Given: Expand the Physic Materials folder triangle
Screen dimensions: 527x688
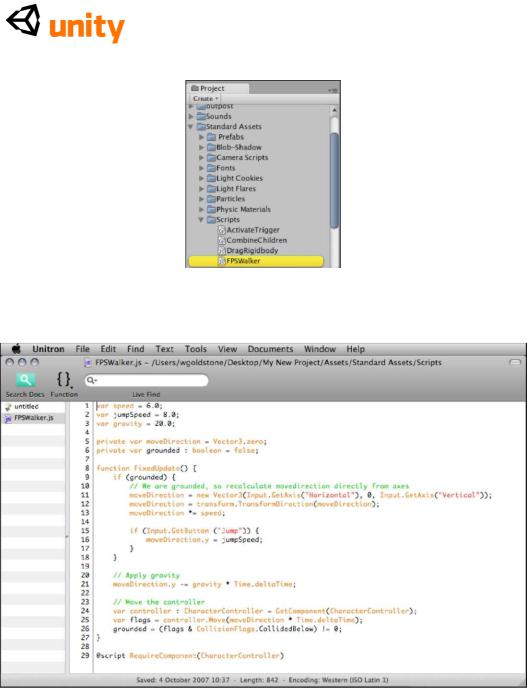Looking at the screenshot, I should 201,209.
